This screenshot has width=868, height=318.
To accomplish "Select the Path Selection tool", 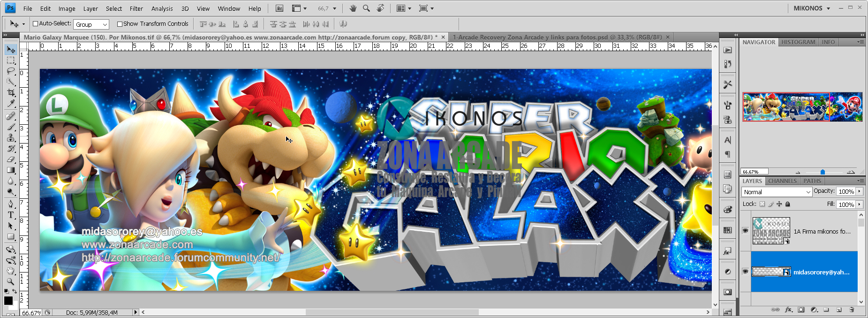I will (x=11, y=226).
